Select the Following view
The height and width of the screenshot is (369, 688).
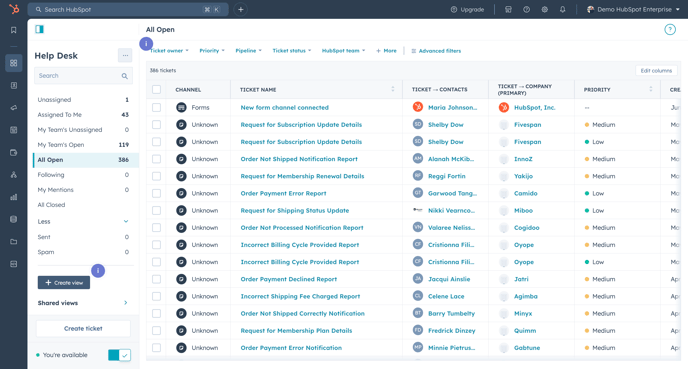(83, 175)
